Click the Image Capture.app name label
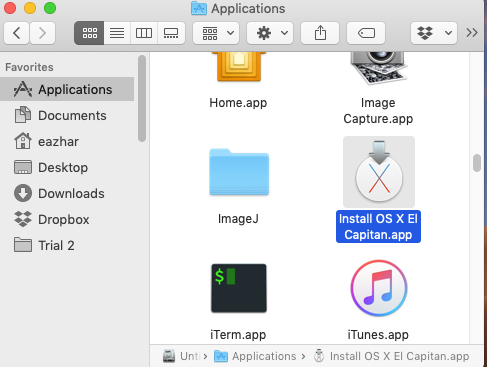487x367 pixels. pyautogui.click(x=378, y=111)
